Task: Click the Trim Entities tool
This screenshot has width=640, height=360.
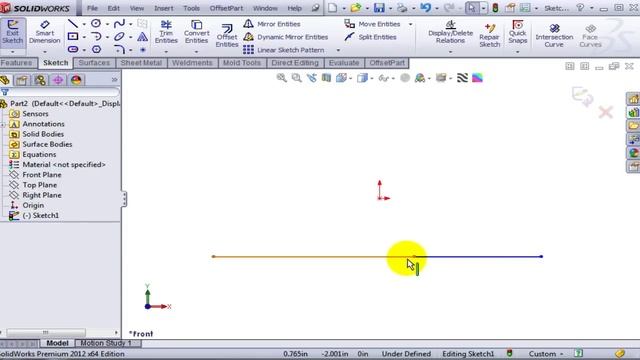Action: (166, 32)
